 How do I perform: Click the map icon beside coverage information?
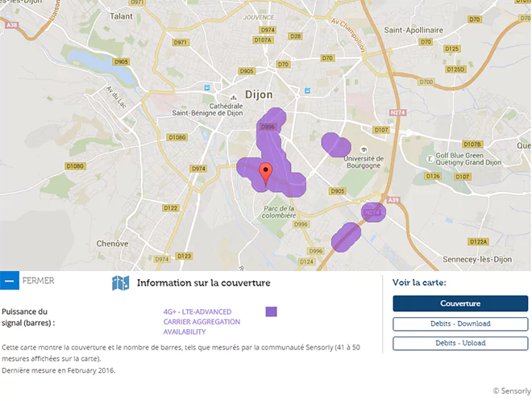[x=120, y=283]
